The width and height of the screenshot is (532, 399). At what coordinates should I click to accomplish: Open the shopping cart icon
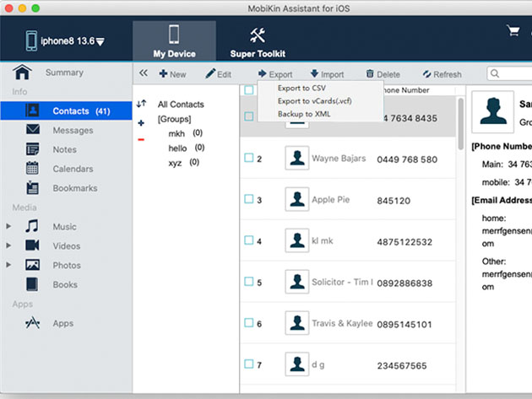pyautogui.click(x=513, y=31)
